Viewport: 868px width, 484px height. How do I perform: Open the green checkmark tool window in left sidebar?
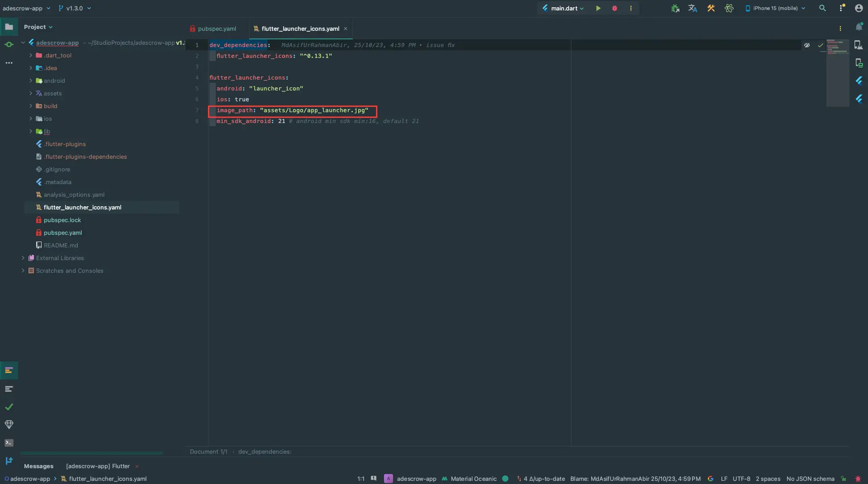click(x=9, y=407)
